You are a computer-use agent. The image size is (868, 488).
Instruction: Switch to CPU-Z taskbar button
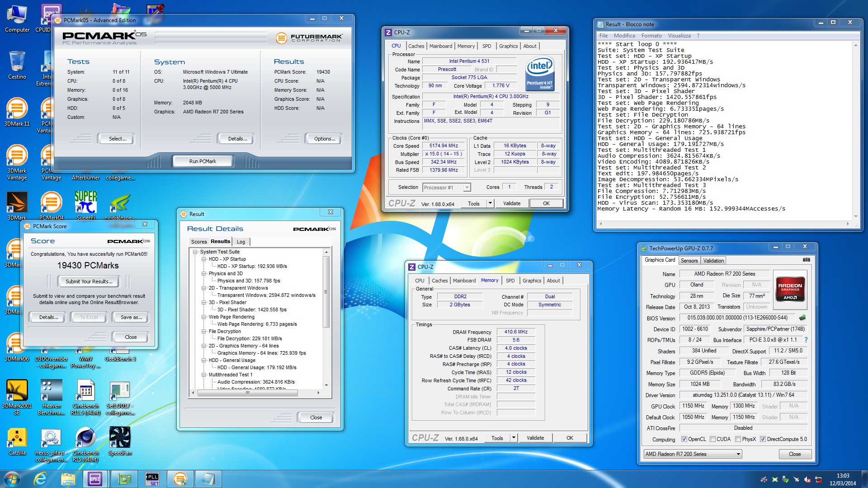coord(95,479)
